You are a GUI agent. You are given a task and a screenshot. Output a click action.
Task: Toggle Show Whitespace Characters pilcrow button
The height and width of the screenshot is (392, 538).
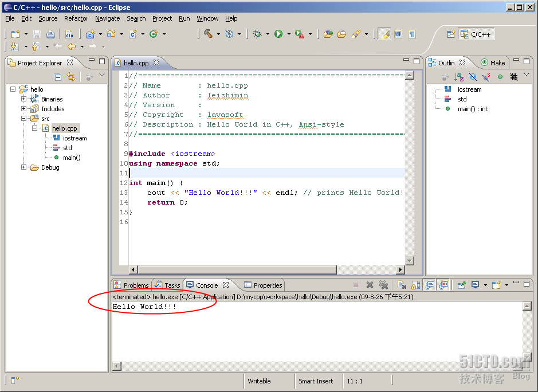(x=411, y=34)
